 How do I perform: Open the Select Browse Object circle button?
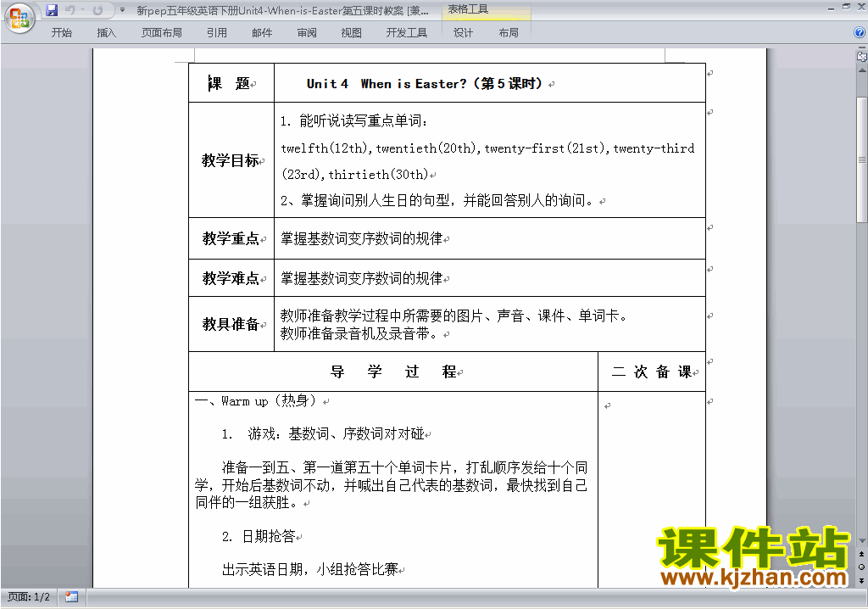click(861, 567)
